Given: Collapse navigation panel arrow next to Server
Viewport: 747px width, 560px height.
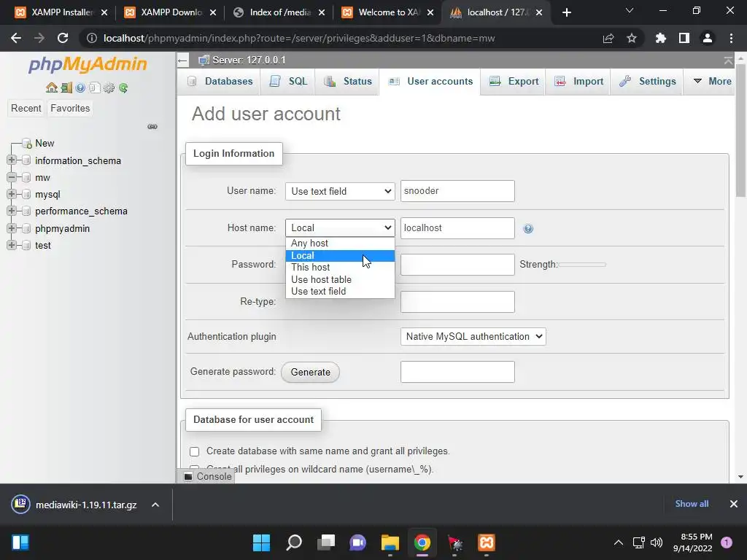Looking at the screenshot, I should tap(182, 61).
